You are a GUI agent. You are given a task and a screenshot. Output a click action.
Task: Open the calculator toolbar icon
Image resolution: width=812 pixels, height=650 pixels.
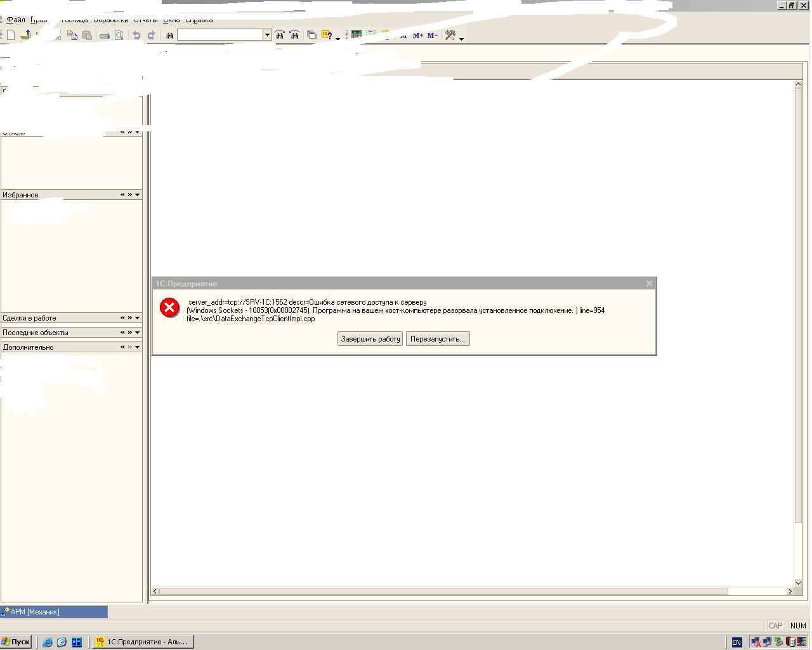357,35
